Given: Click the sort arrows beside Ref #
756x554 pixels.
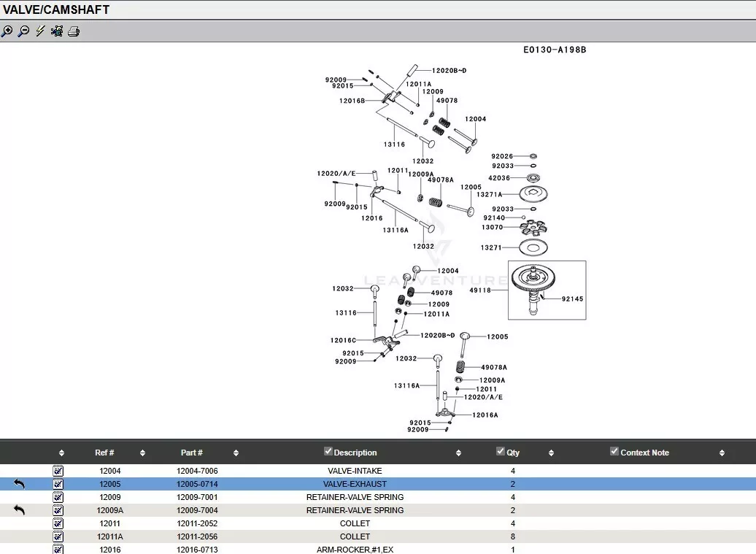Looking at the screenshot, I should (x=142, y=453).
